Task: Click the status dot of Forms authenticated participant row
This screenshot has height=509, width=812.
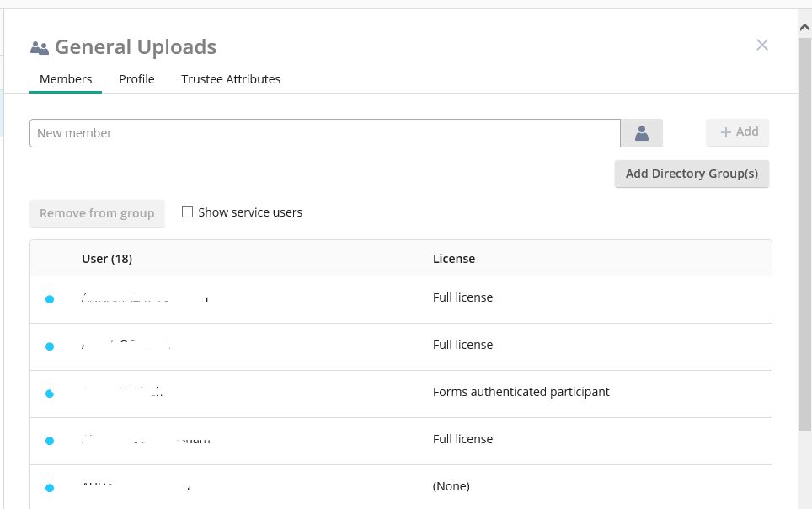Action: point(50,394)
